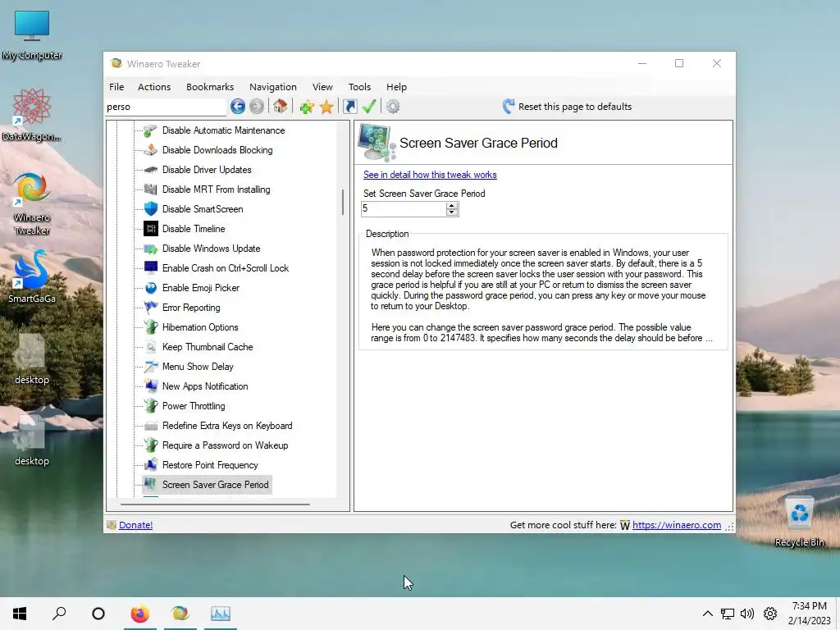
Task: Click the Firefox taskbar icon
Action: [139, 614]
